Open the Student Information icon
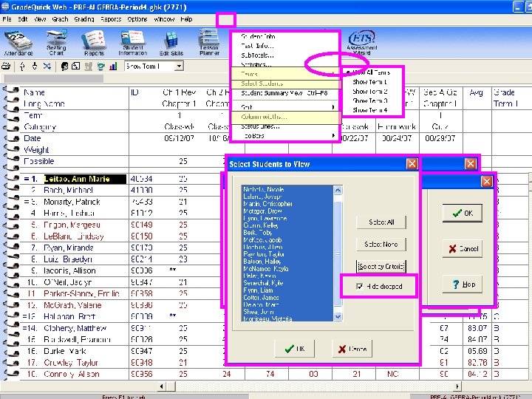The width and height of the screenshot is (532, 399). pos(133,42)
